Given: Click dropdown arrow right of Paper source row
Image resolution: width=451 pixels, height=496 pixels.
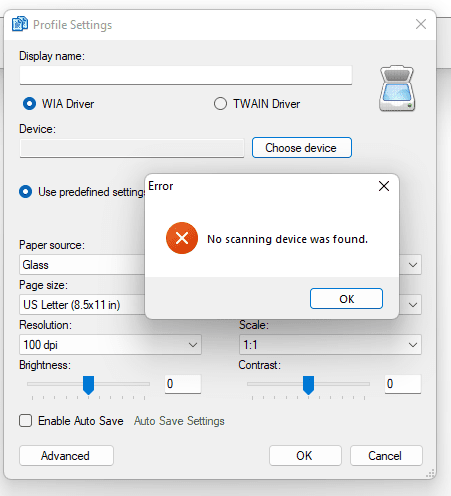Looking at the screenshot, I should 413,265.
